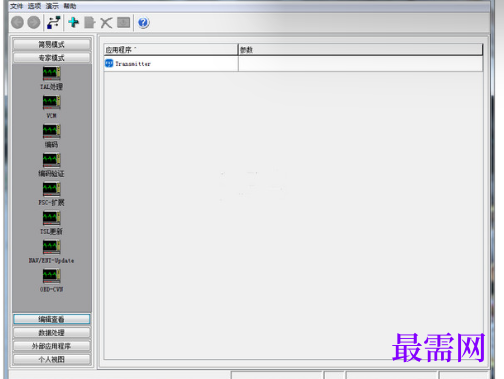Screen dimensions: 504x379
Task: Click the 参数 column header
Action: 360,50
